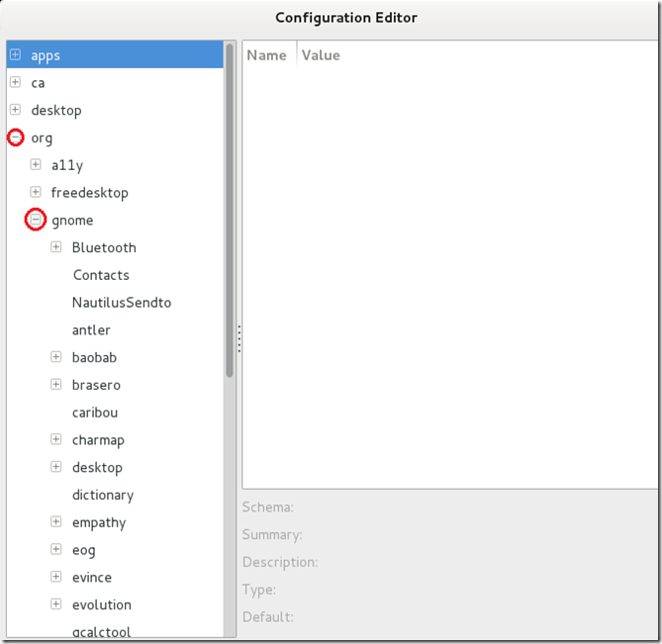The width and height of the screenshot is (662, 644).
Task: Expand the ca tree node
Action: click(x=15, y=82)
